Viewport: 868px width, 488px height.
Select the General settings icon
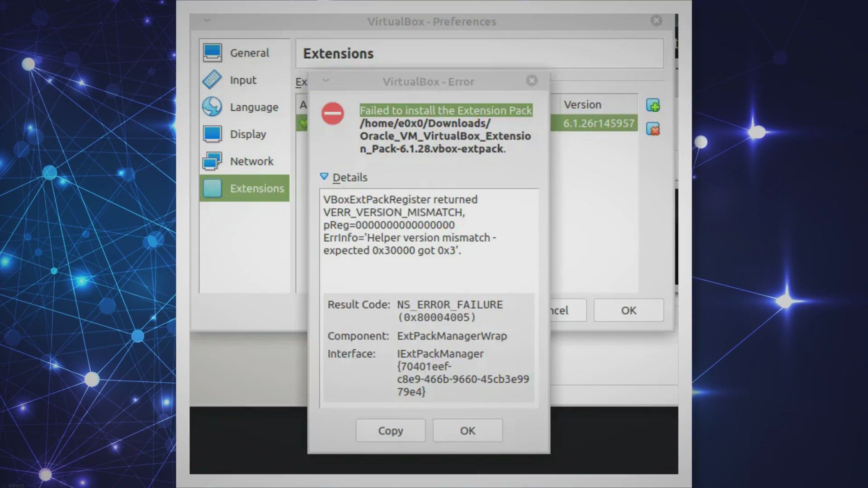[212, 52]
